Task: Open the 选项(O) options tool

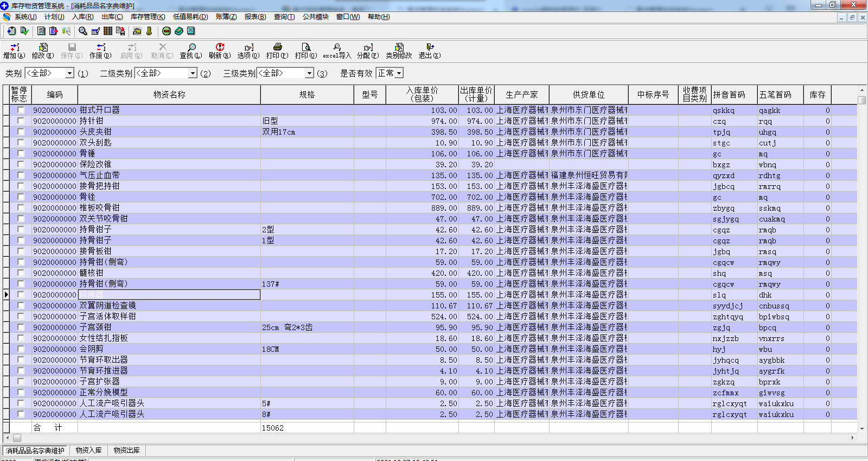Action: point(248,51)
